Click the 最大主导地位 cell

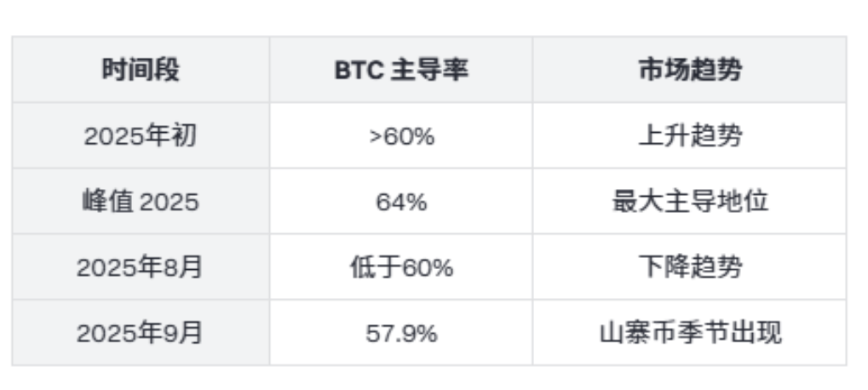[x=689, y=202]
